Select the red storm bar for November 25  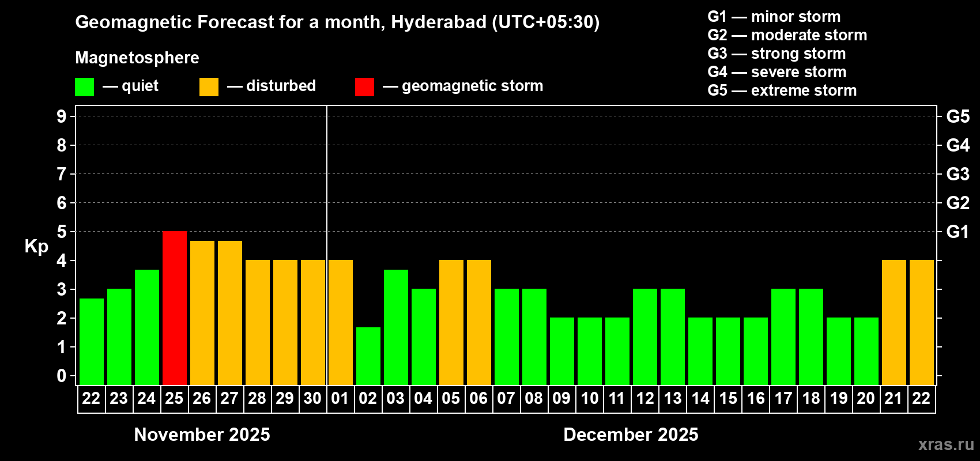pos(175,308)
